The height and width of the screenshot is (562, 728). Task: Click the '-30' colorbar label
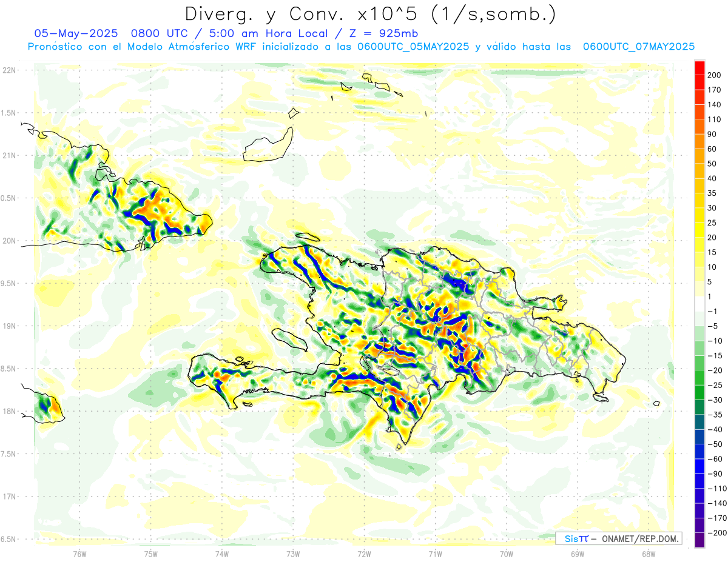click(715, 400)
